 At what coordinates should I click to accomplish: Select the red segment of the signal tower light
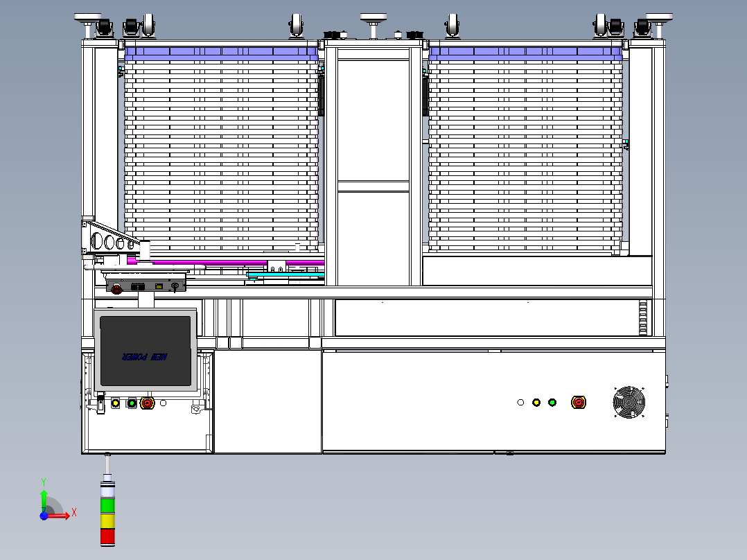pos(107,536)
